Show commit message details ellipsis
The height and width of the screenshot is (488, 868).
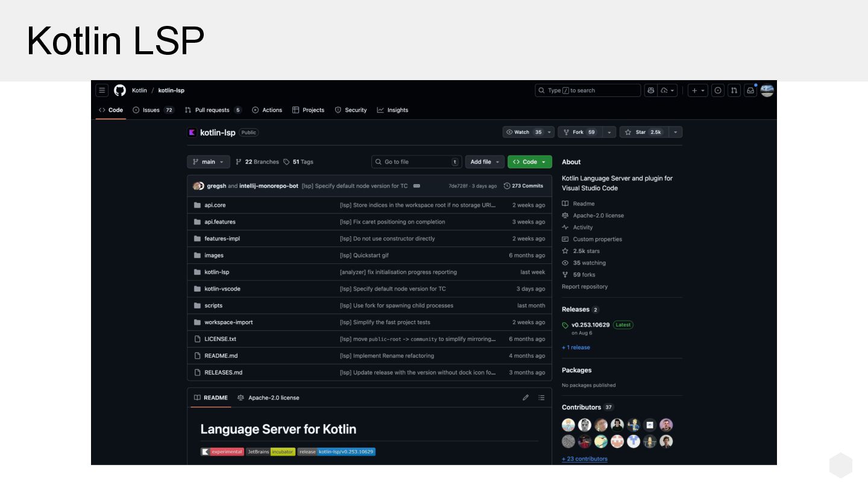[417, 186]
